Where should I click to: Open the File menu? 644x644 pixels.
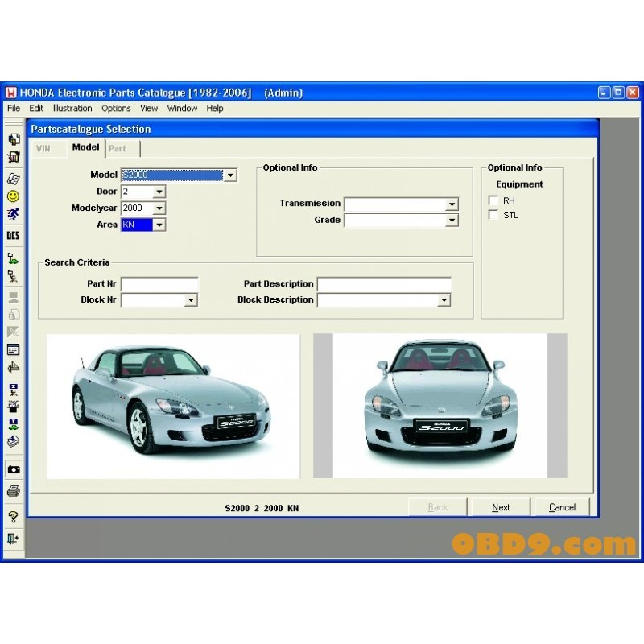(14, 109)
